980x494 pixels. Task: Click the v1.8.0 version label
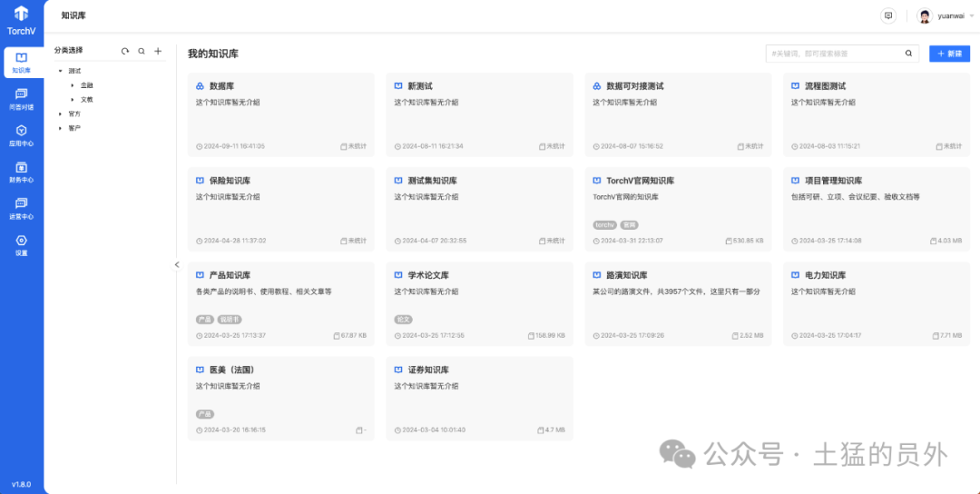click(21, 484)
